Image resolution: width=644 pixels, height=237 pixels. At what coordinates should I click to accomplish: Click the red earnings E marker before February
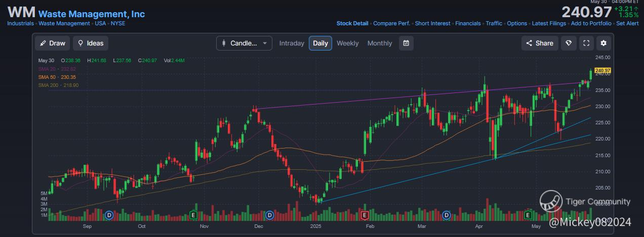coord(364,215)
